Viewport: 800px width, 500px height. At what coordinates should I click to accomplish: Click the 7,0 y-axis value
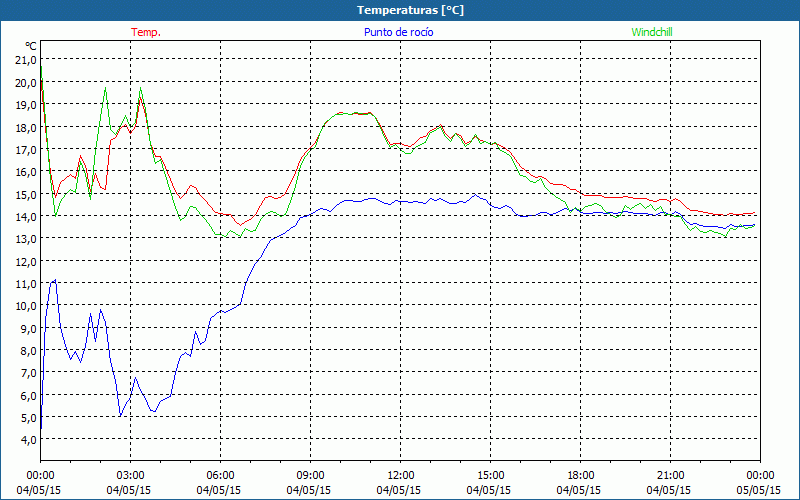point(29,372)
